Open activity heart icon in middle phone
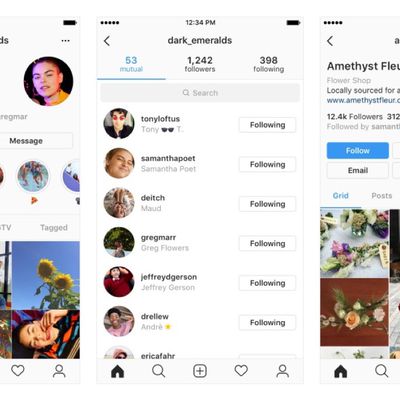Image resolution: width=400 pixels, height=400 pixels. [241, 371]
